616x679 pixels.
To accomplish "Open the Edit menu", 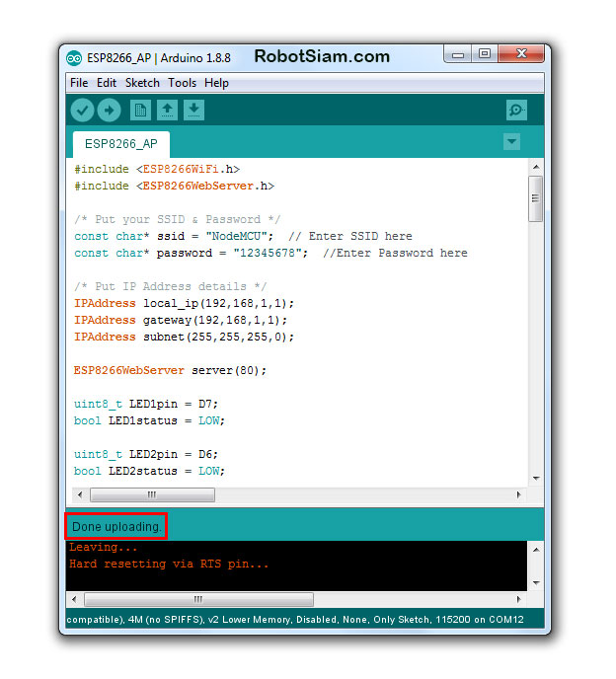I will pos(107,83).
